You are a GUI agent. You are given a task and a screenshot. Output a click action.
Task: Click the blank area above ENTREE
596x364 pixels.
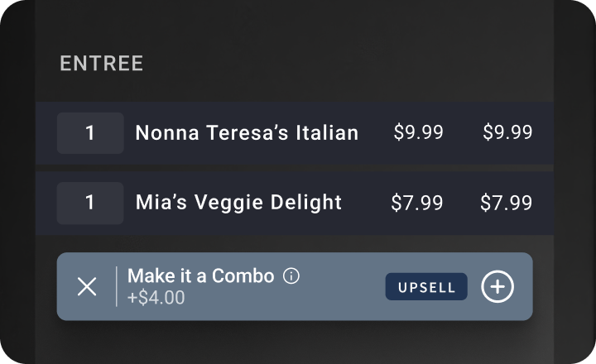click(x=295, y=25)
